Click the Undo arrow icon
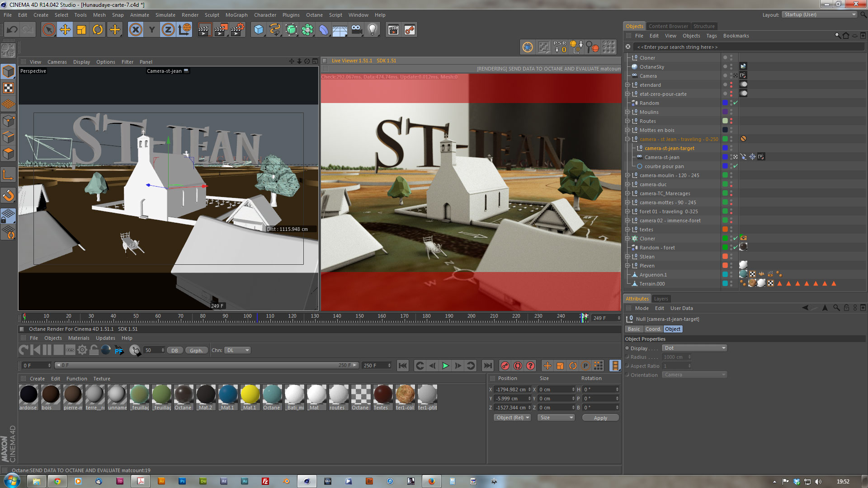The height and width of the screenshot is (488, 868). tap(12, 30)
